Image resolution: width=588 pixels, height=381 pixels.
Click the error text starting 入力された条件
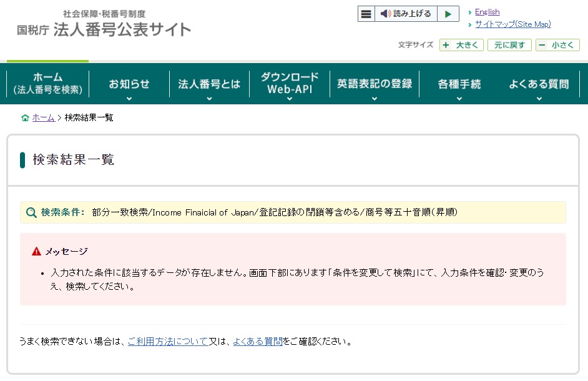(x=297, y=279)
